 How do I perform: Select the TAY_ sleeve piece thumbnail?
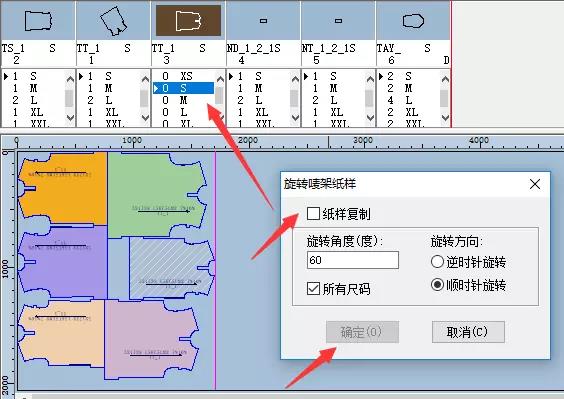point(413,21)
